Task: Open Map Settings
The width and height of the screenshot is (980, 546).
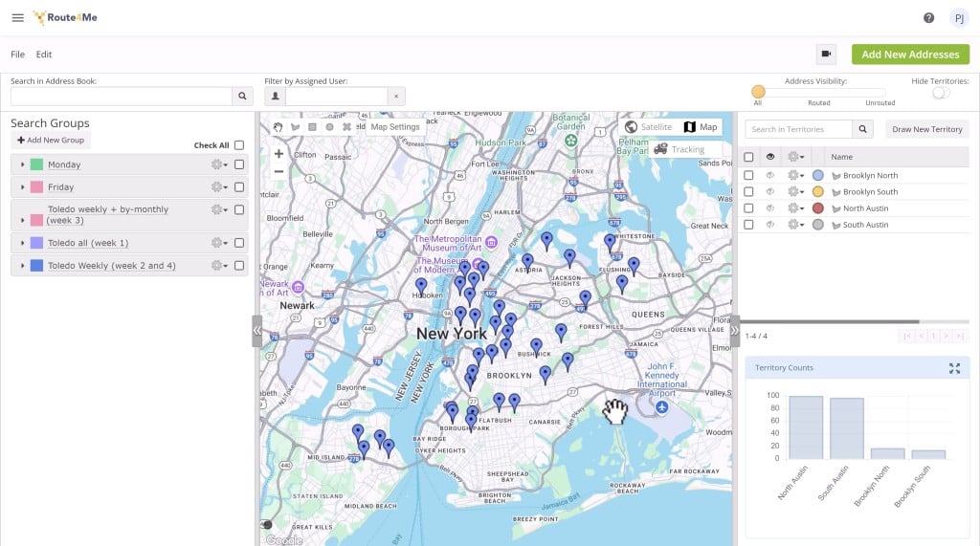Action: click(x=395, y=127)
